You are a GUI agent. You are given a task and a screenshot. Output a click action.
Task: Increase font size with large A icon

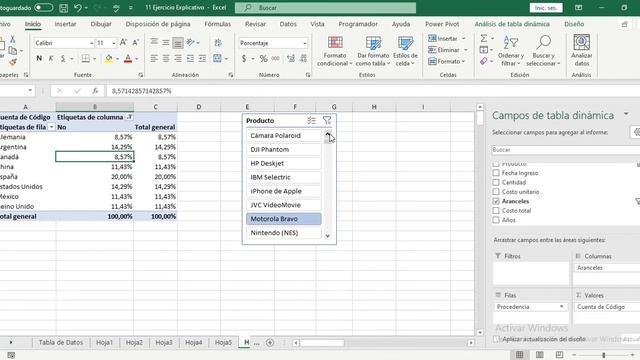pyautogui.click(x=124, y=42)
